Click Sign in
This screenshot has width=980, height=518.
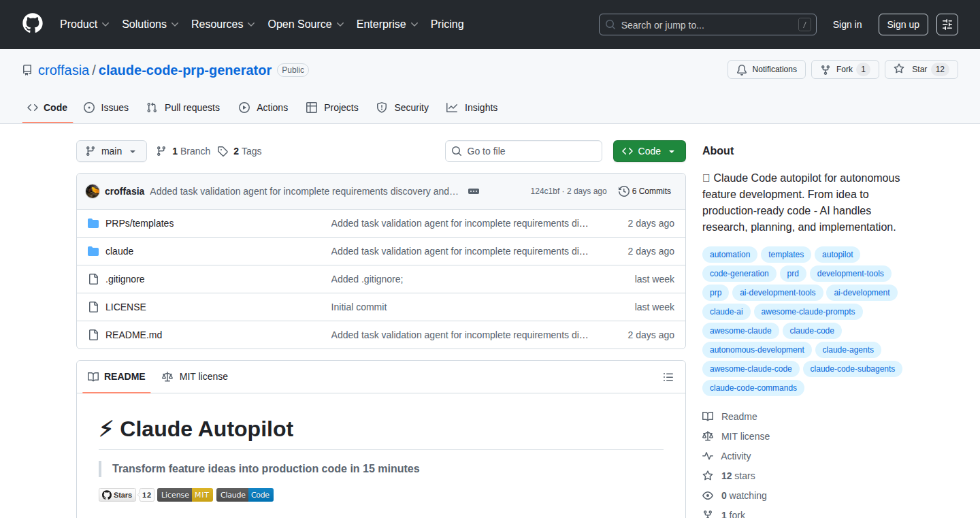[847, 25]
